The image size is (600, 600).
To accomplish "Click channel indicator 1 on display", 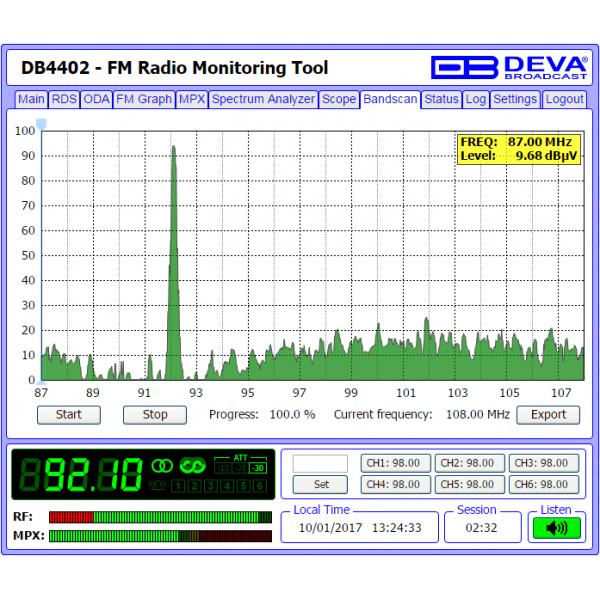I will (x=178, y=486).
